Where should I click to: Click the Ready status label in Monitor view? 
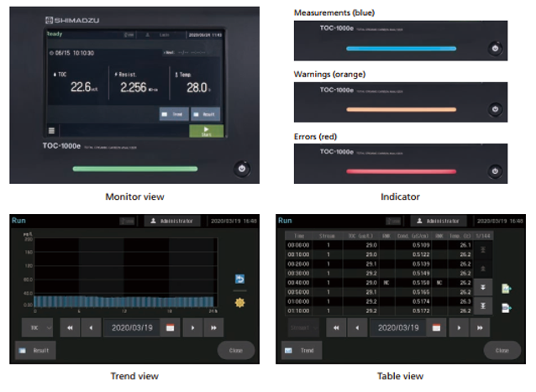(x=55, y=34)
